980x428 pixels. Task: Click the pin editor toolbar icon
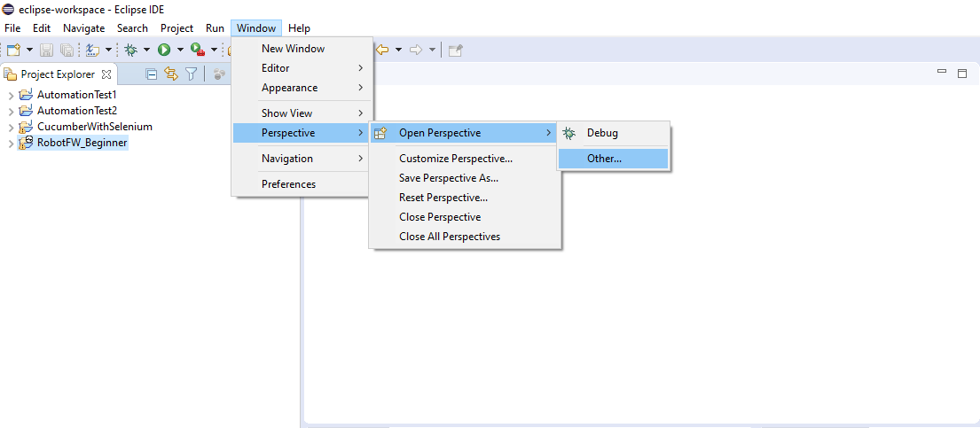point(456,50)
